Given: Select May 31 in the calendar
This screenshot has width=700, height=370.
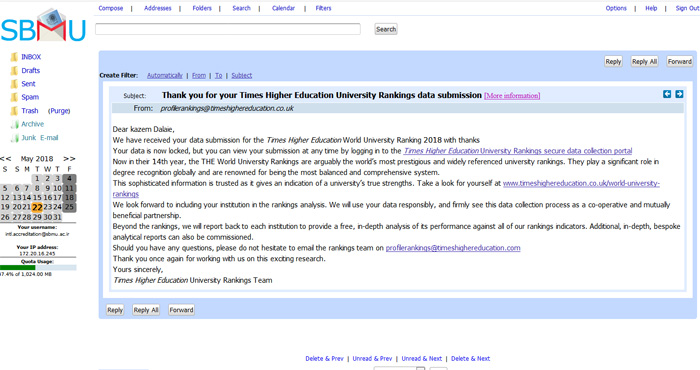Looking at the screenshot, I should [x=57, y=217].
